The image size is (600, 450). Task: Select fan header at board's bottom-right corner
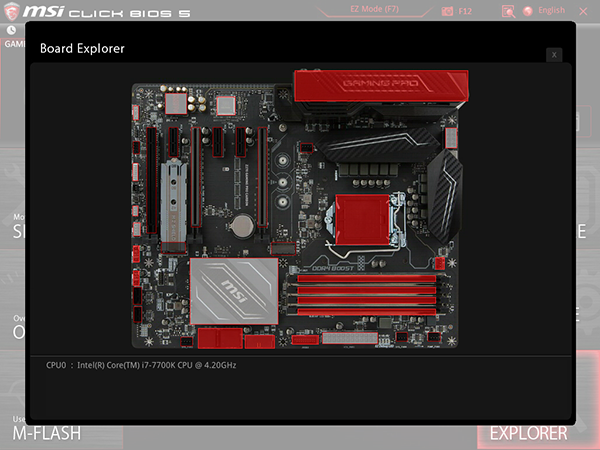point(434,337)
